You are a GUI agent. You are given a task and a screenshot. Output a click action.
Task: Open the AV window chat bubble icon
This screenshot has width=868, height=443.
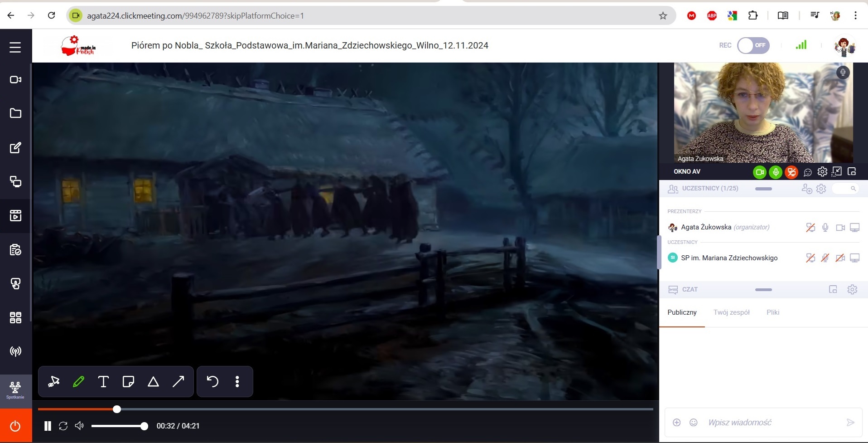(808, 172)
